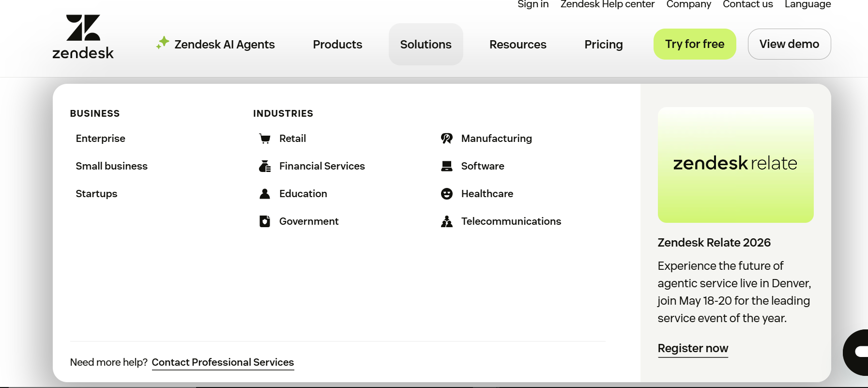868x388 pixels.
Task: Click the Telecommunications people icon
Action: tap(447, 221)
